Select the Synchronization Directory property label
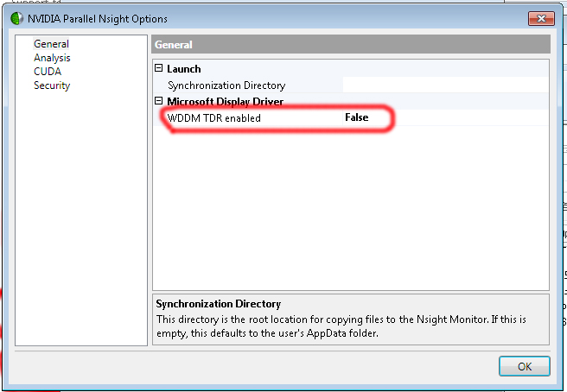Image resolution: width=567 pixels, height=392 pixels. pyautogui.click(x=226, y=85)
